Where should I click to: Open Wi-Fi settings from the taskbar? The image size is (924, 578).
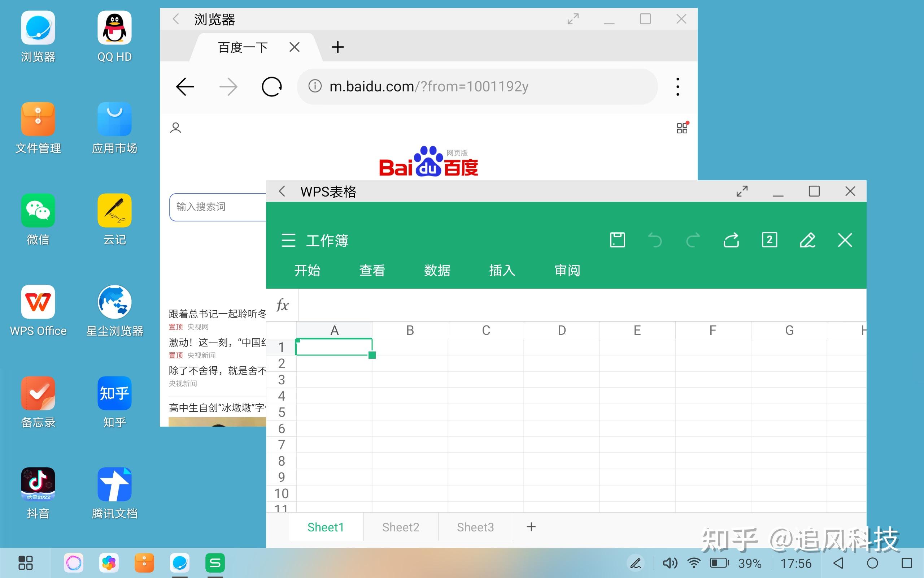(694, 563)
